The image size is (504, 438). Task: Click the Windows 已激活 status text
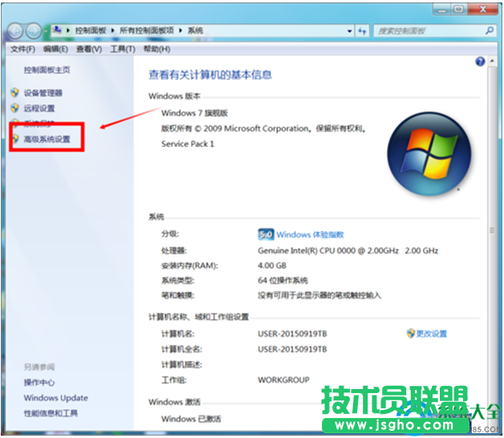[x=191, y=419]
